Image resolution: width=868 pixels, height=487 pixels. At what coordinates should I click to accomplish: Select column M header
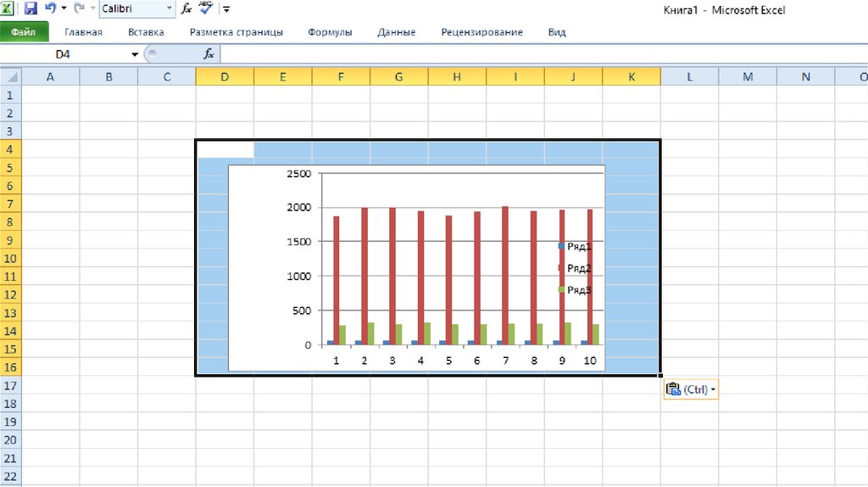click(x=748, y=76)
